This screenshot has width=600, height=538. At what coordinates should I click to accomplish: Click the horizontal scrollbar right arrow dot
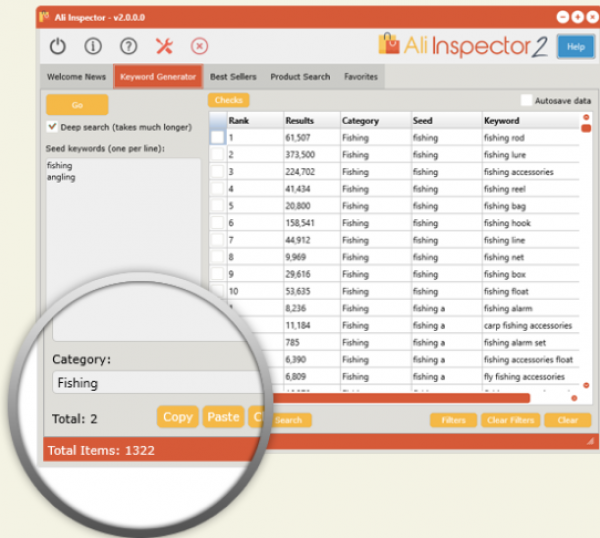pos(573,398)
